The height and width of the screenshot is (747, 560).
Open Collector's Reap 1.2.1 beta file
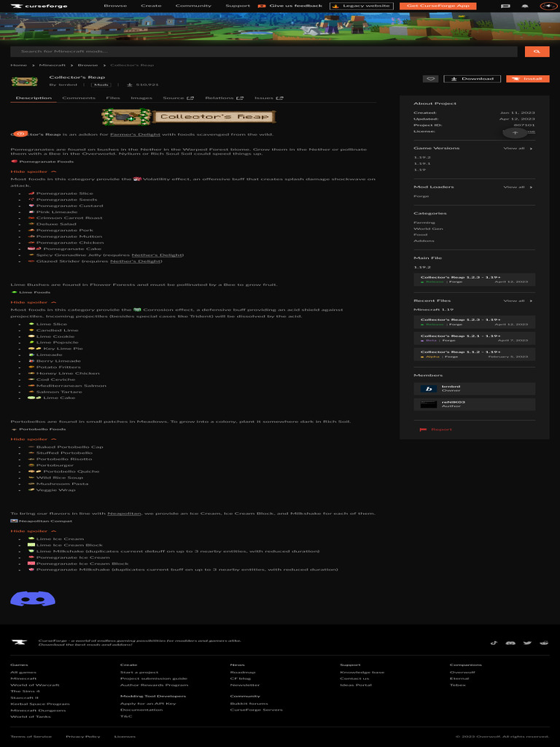[474, 338]
